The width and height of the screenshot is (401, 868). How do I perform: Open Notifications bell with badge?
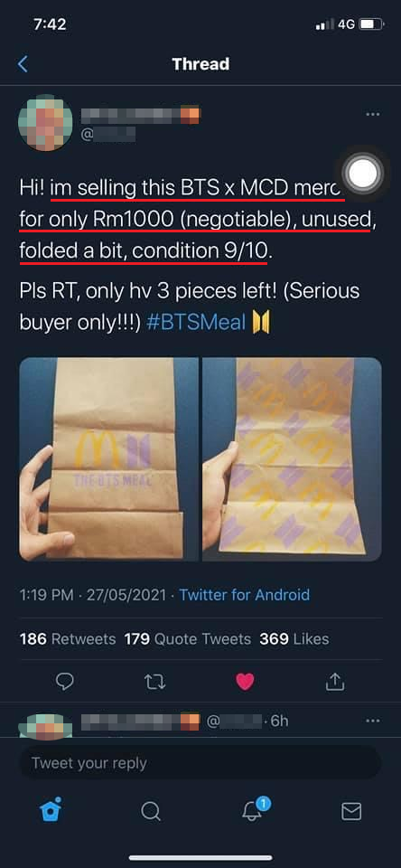255,809
